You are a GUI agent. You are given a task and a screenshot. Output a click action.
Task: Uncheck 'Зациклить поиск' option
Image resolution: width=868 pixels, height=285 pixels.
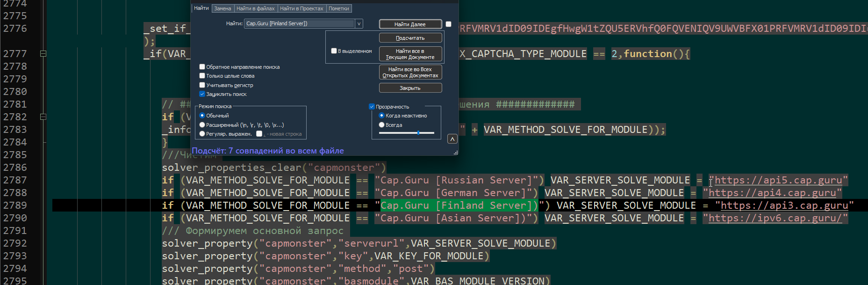[x=202, y=94]
